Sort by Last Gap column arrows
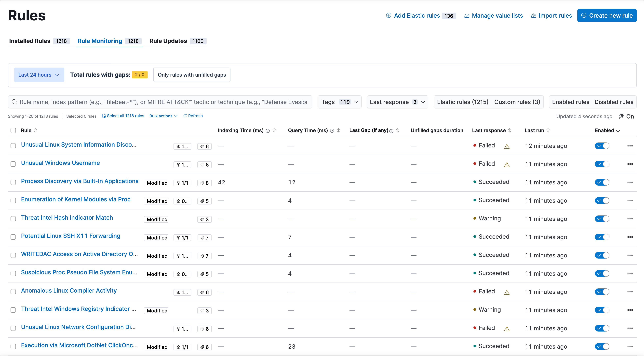Viewport: 644px width, 356px height. (398, 130)
